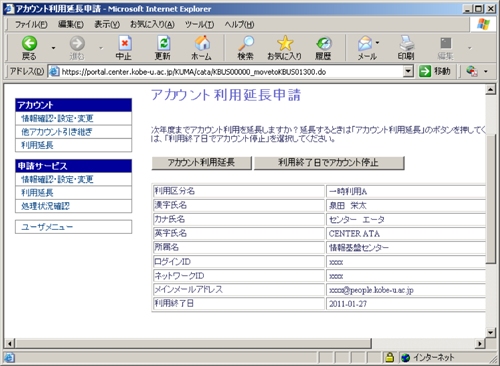
Task: Click the horizontal scrollbar thumb
Action: (x=193, y=343)
